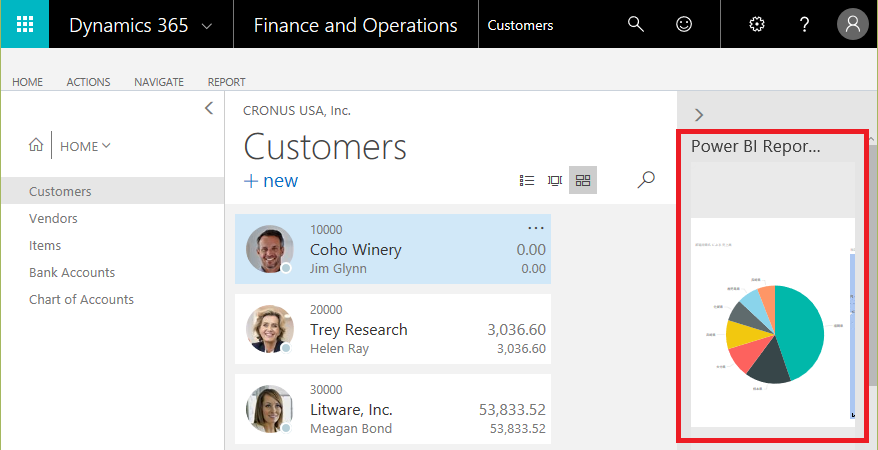
Task: Click CRONUS USA, Inc. company name
Action: [x=297, y=111]
